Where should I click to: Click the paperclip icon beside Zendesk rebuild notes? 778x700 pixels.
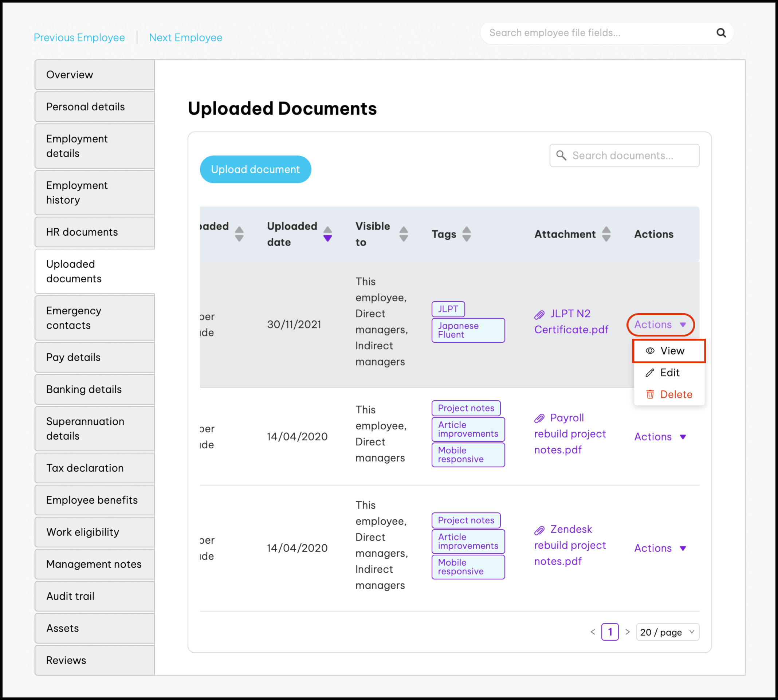tap(539, 530)
